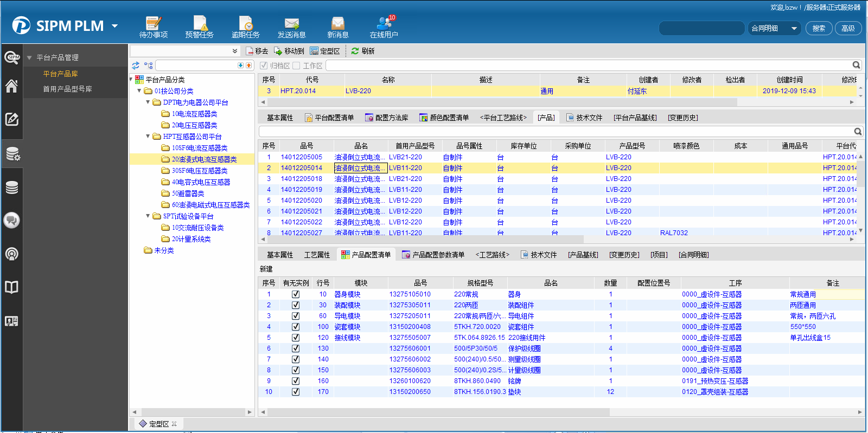Click the 搜索 search button

pyautogui.click(x=819, y=28)
